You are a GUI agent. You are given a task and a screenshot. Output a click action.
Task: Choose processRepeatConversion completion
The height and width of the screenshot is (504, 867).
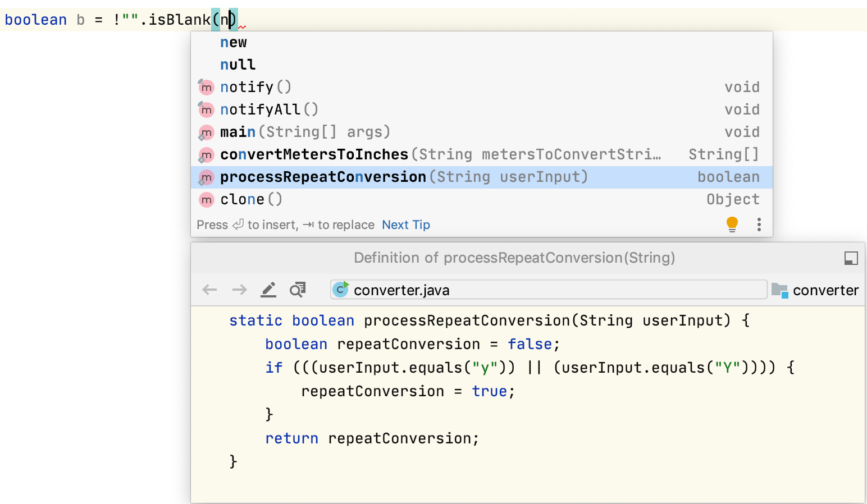pyautogui.click(x=482, y=177)
